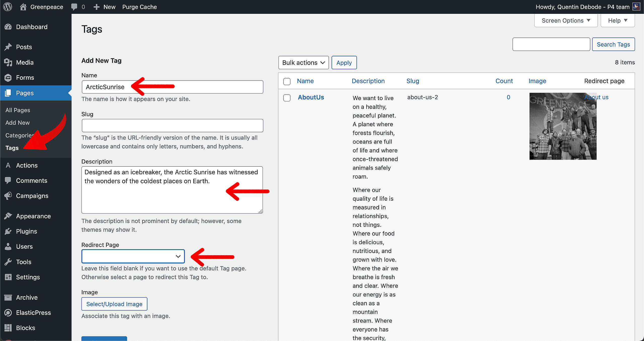Open the Greenpeace site home icon

[23, 7]
